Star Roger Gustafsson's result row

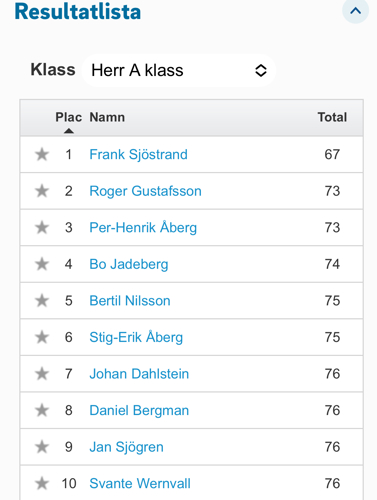pos(42,191)
